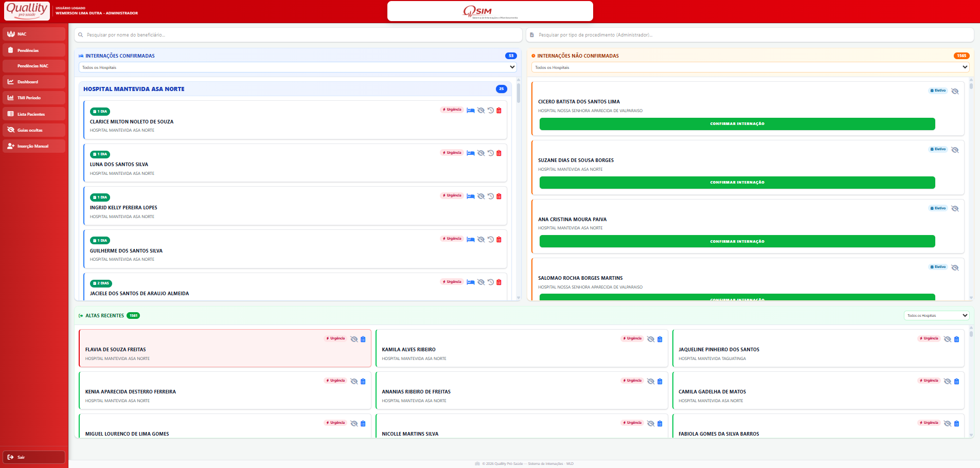This screenshot has height=468, width=980.
Task: Open blue clipboard for Miguel Lourenco de Lima Gomes
Action: (x=363, y=423)
